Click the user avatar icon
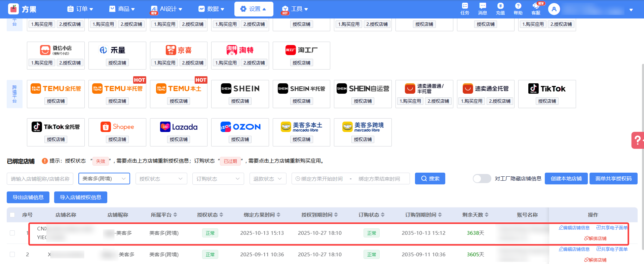Screen dimensions: 644x264 point(554,9)
